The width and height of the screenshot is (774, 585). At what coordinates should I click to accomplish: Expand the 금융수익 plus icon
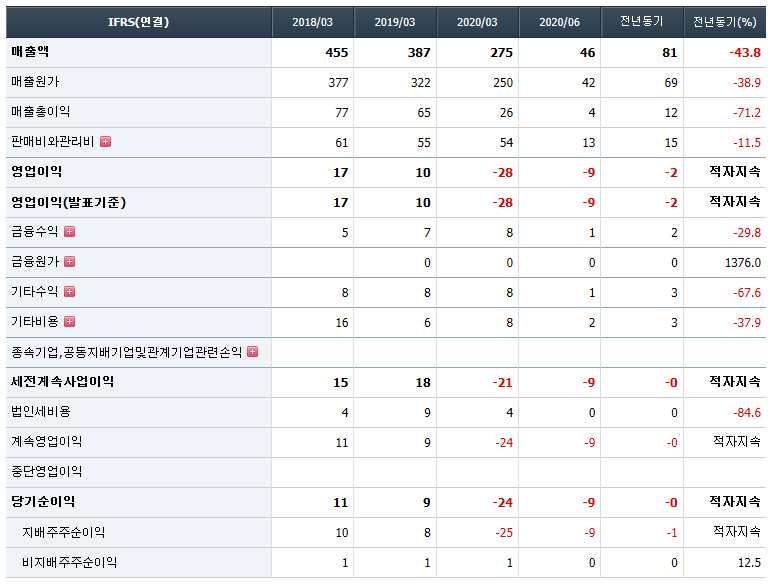[x=70, y=232]
